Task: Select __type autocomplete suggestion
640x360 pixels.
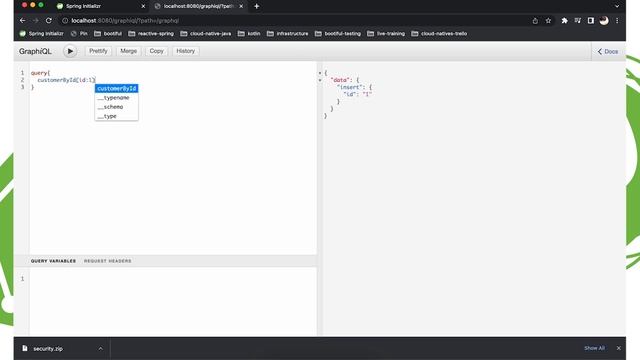Action: click(117, 116)
